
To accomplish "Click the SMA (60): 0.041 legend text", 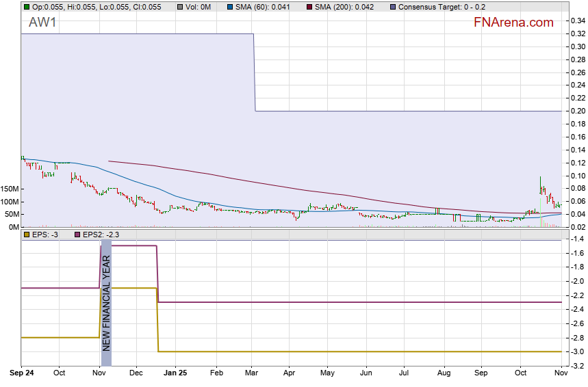I will [267, 7].
